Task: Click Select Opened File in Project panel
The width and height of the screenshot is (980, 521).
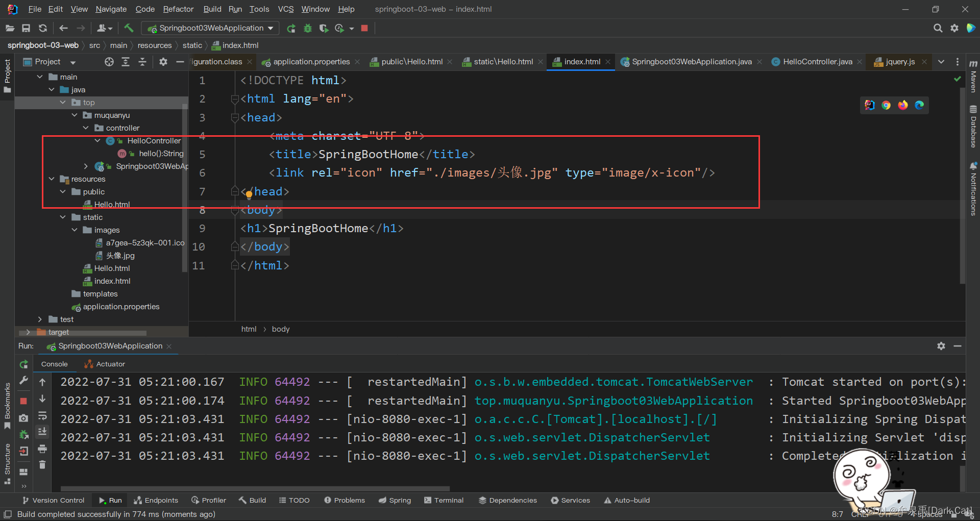Action: point(109,62)
